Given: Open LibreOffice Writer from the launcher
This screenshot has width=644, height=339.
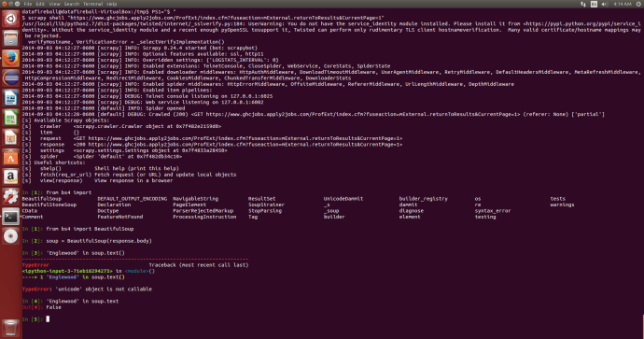Looking at the screenshot, I should click(10, 98).
